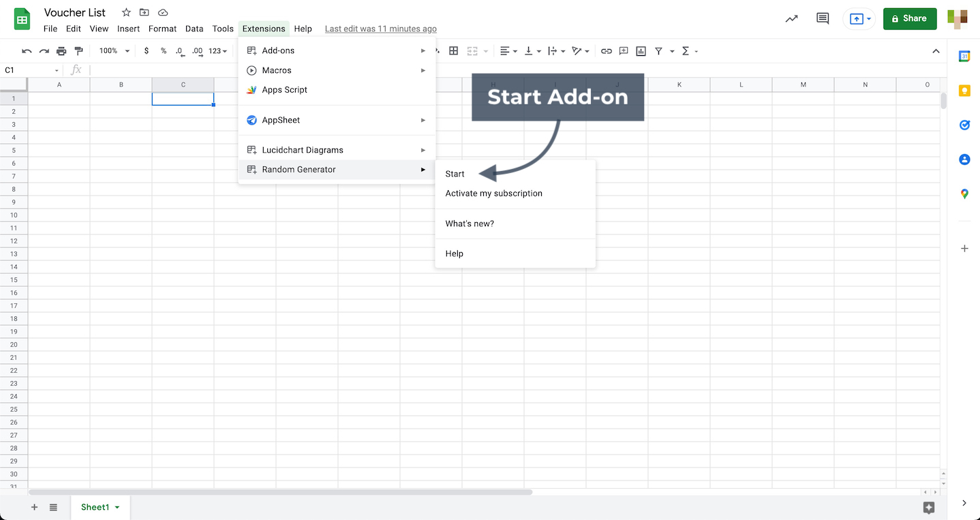Check the cloud save status icon
980x520 pixels.
163,12
